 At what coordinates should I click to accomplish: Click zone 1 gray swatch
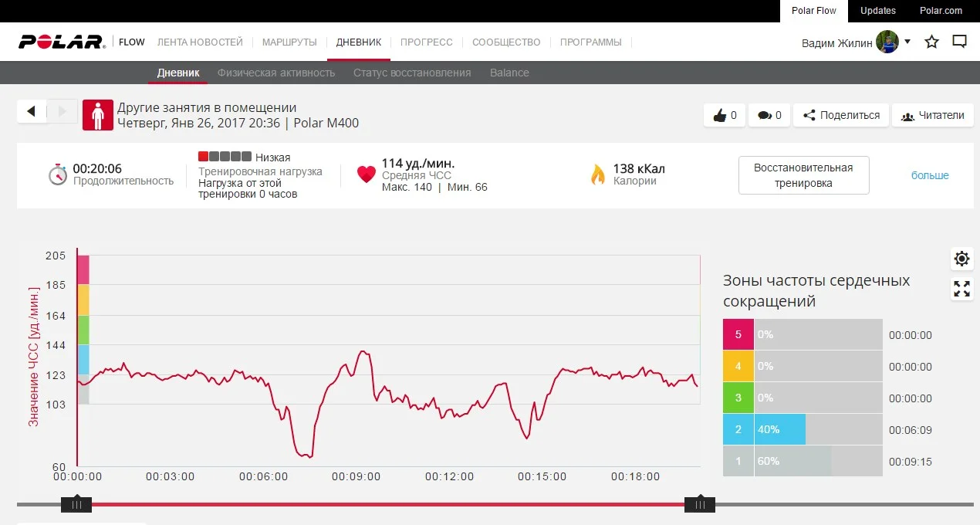(x=738, y=461)
